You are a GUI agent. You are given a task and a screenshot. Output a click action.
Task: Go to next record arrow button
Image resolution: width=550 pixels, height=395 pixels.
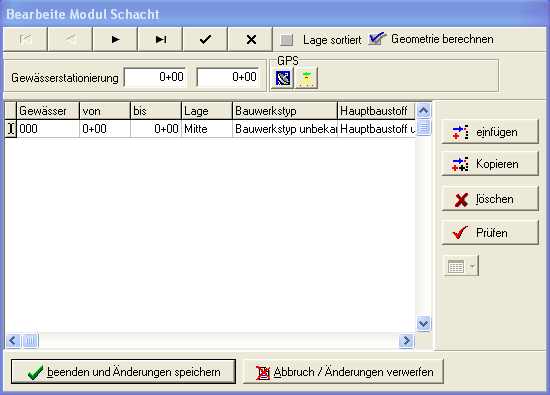(115, 39)
